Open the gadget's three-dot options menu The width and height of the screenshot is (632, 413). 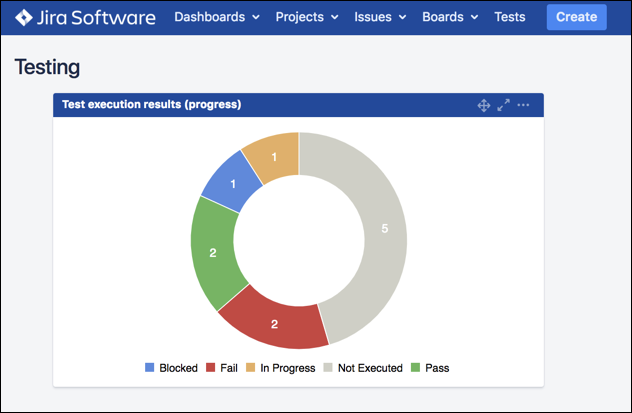[523, 105]
